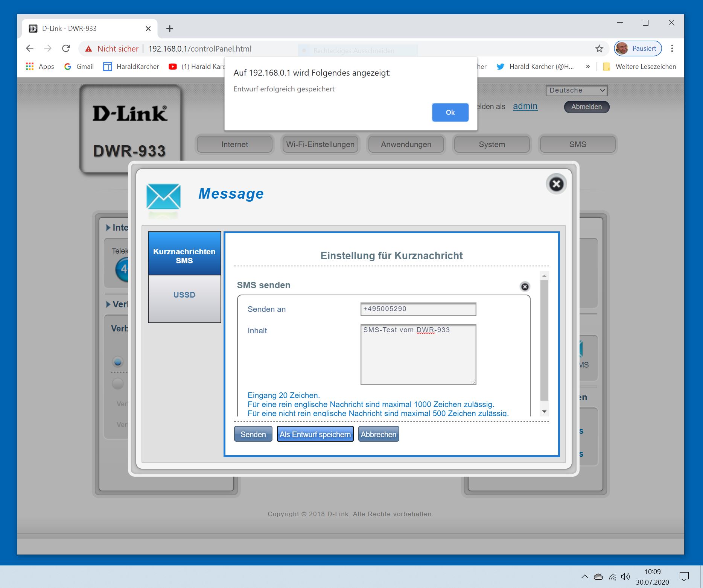Click the Inhalt message text area
703x588 pixels.
pos(418,354)
